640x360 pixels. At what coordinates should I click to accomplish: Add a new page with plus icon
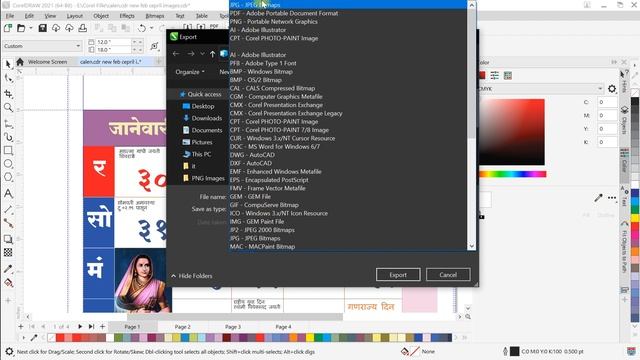click(20, 327)
